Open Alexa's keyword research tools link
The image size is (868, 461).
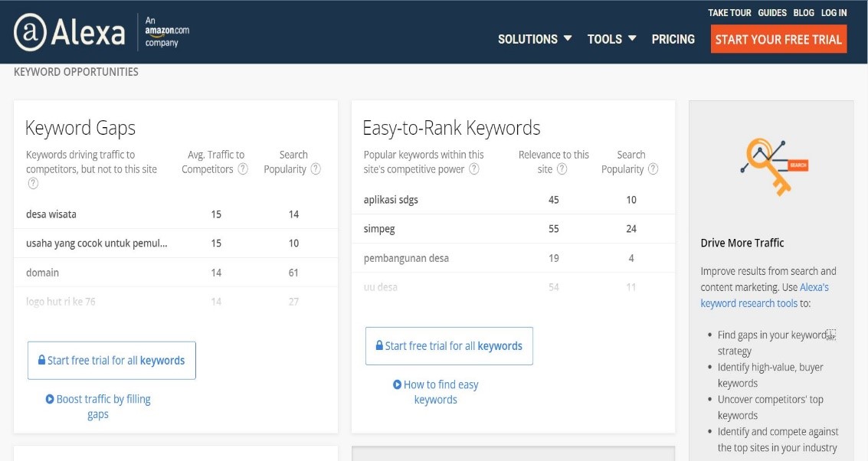click(x=765, y=295)
